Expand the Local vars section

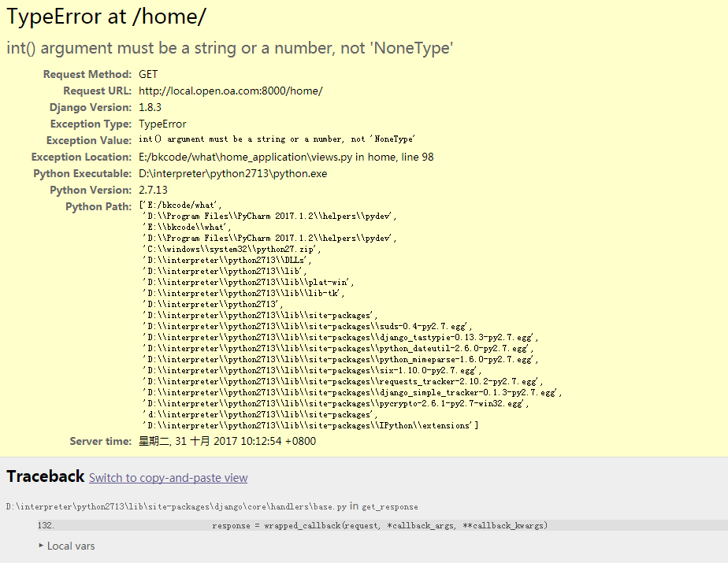tap(70, 546)
